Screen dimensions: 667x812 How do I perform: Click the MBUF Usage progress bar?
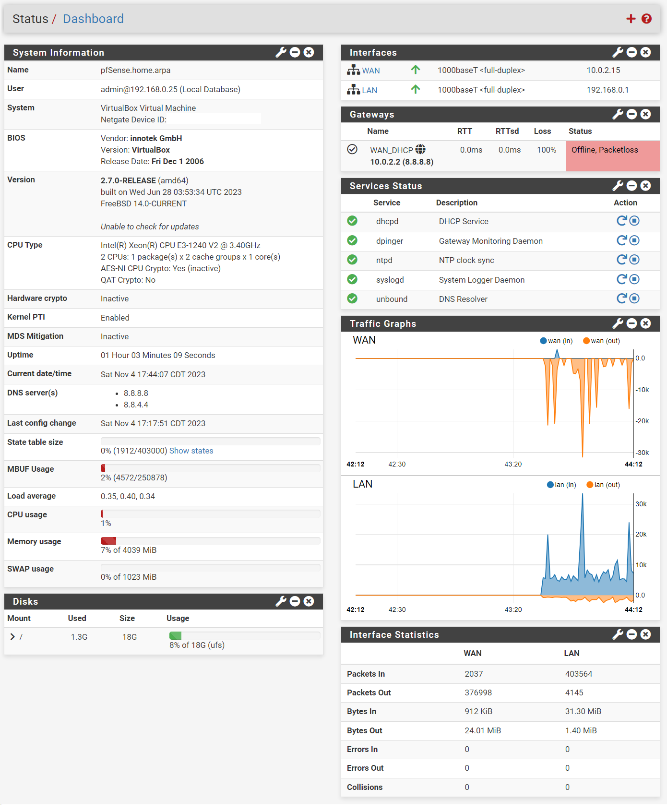[210, 468]
